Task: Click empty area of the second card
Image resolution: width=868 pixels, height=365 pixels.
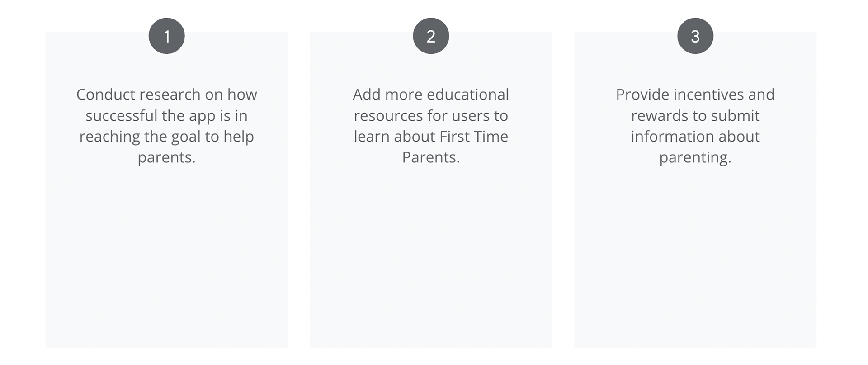Action: point(431,258)
